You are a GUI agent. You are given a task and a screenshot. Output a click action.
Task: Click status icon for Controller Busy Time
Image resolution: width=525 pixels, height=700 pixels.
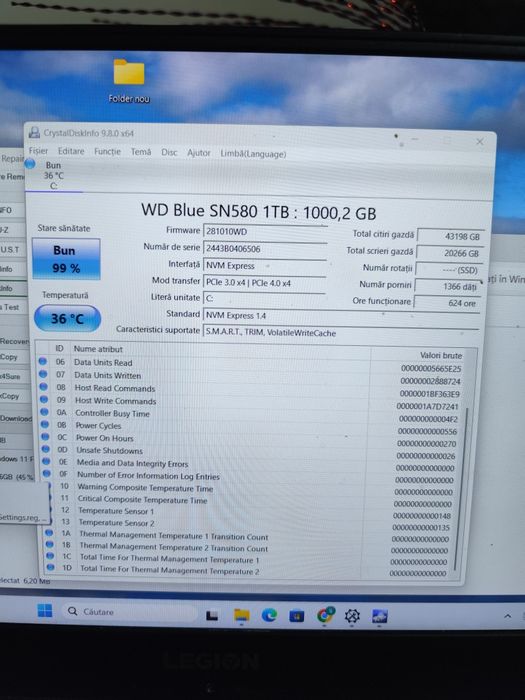click(45, 412)
